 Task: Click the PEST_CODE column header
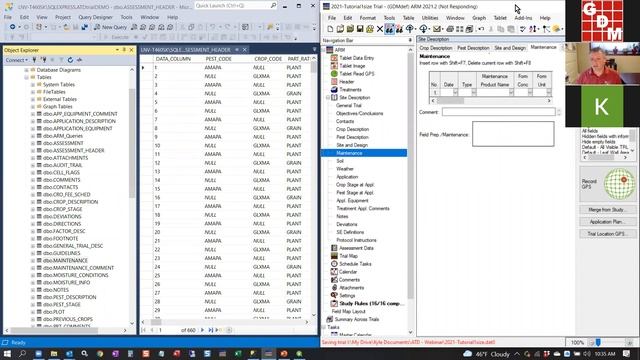218,59
